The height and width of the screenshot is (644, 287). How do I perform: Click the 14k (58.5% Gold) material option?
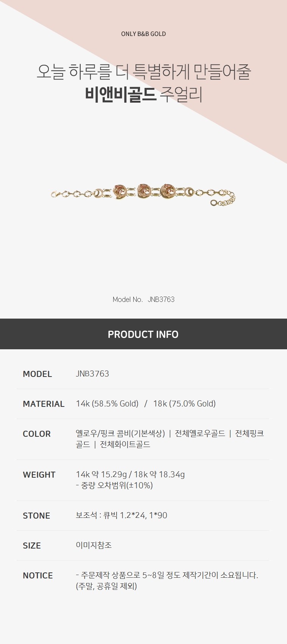107,403
